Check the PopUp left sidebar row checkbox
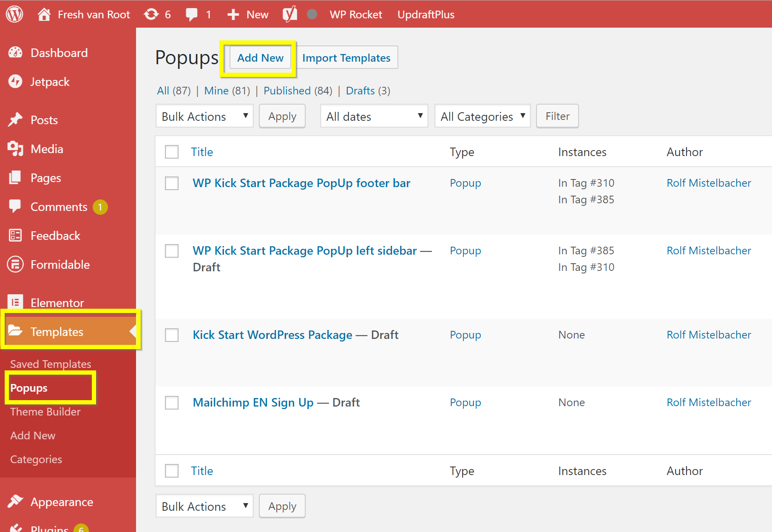The height and width of the screenshot is (532, 772). click(172, 251)
